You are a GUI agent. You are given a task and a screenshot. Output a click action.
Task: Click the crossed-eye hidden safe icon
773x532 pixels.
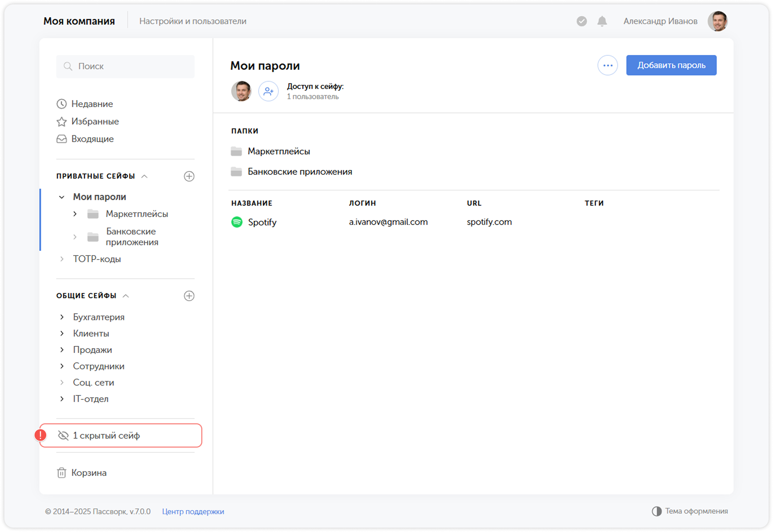coord(63,435)
